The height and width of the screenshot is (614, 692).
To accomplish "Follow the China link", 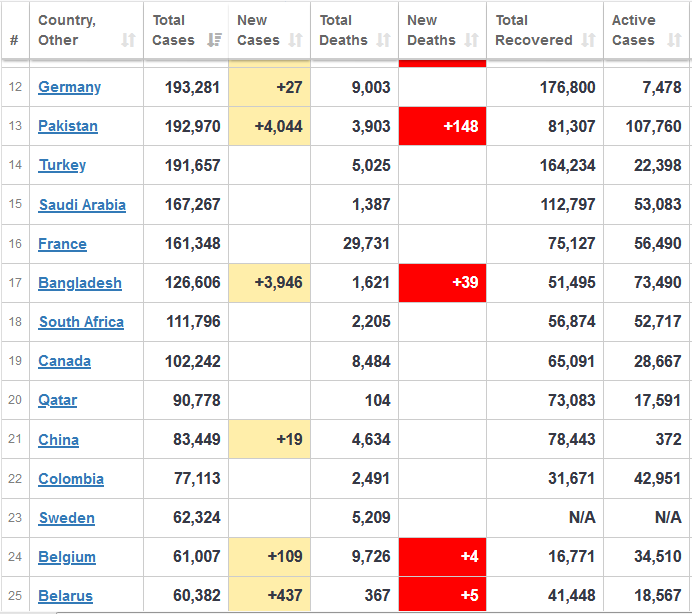I will 59,440.
